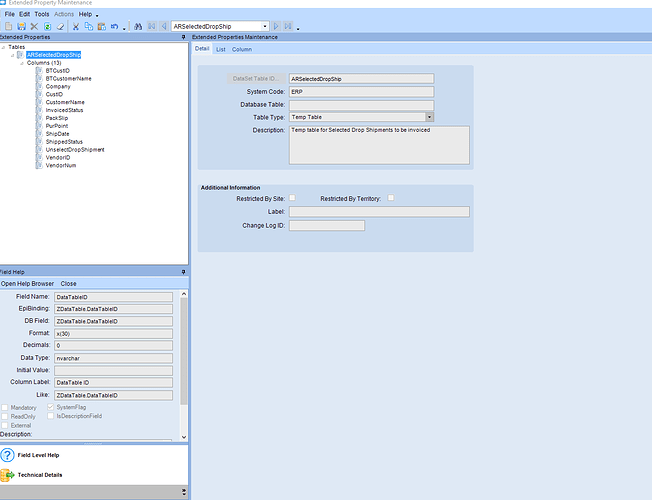Screen dimensions: 652x500
Task: Select the InvoicedStatus column in tree
Action: click(64, 110)
